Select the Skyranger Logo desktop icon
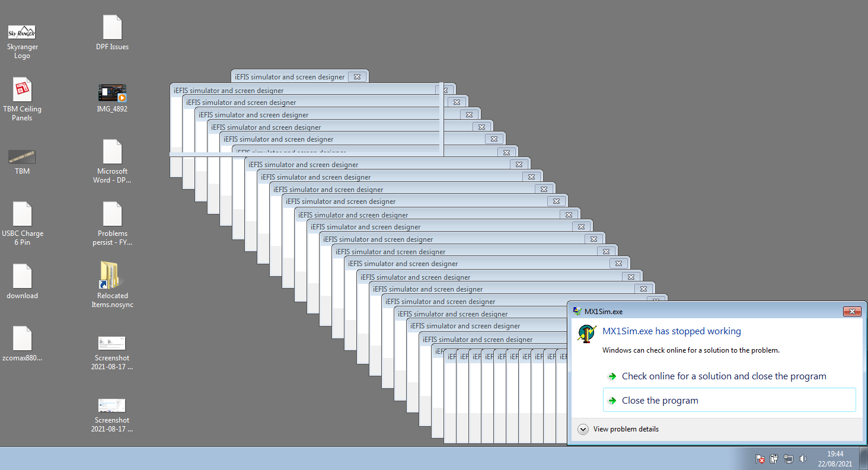Viewport: 868px width, 470px height. pos(22,41)
